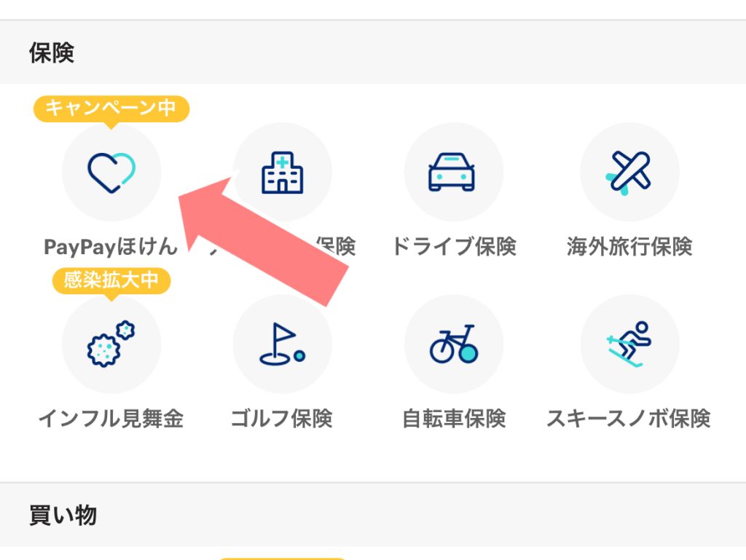Screen dimensions: 746x560
Task: Open the 海外旅行保険 label link
Action: pyautogui.click(x=629, y=247)
